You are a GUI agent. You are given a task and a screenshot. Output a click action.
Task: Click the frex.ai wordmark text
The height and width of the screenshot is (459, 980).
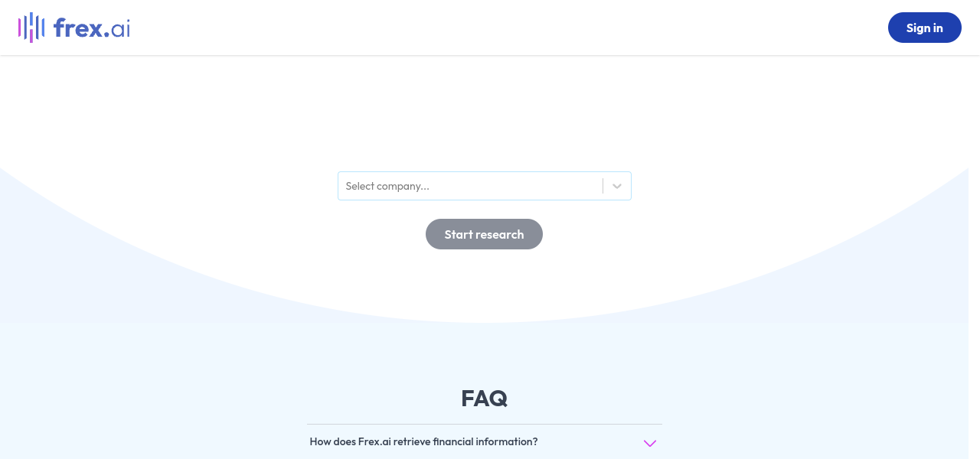(92, 28)
